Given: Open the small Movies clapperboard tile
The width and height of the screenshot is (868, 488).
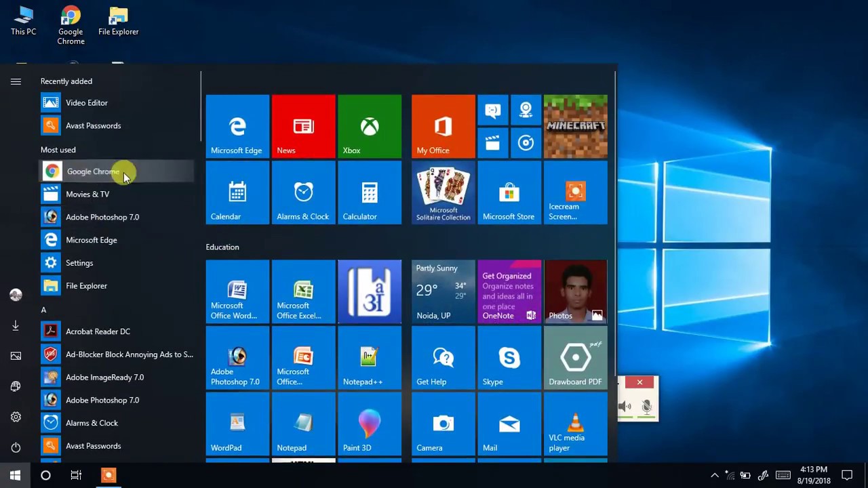Looking at the screenshot, I should click(492, 143).
